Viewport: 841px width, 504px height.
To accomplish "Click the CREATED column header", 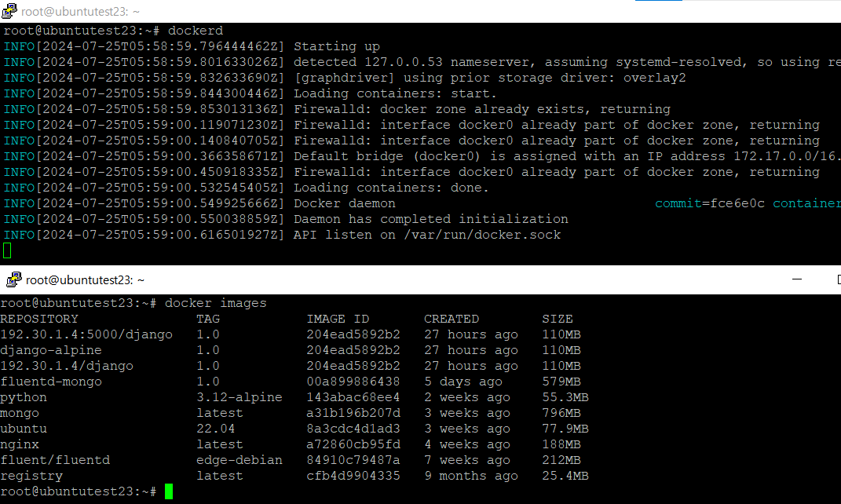I will (x=452, y=319).
